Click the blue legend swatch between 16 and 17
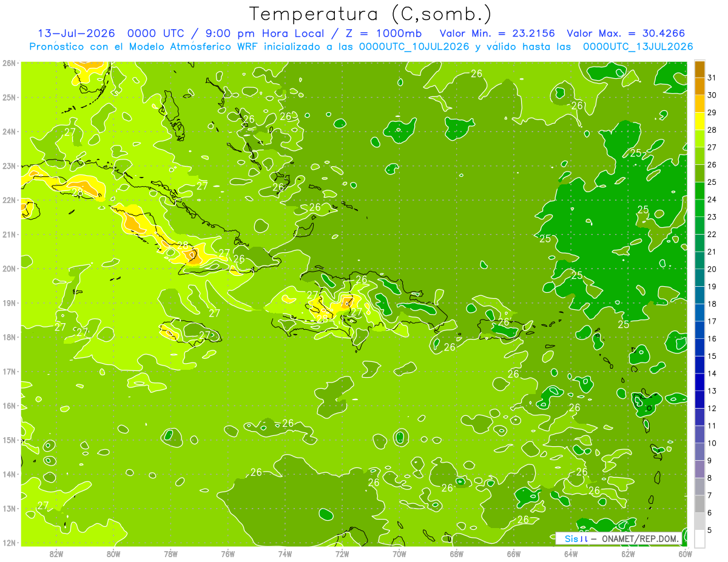Image resolution: width=728 pixels, height=562 pixels. 699,330
